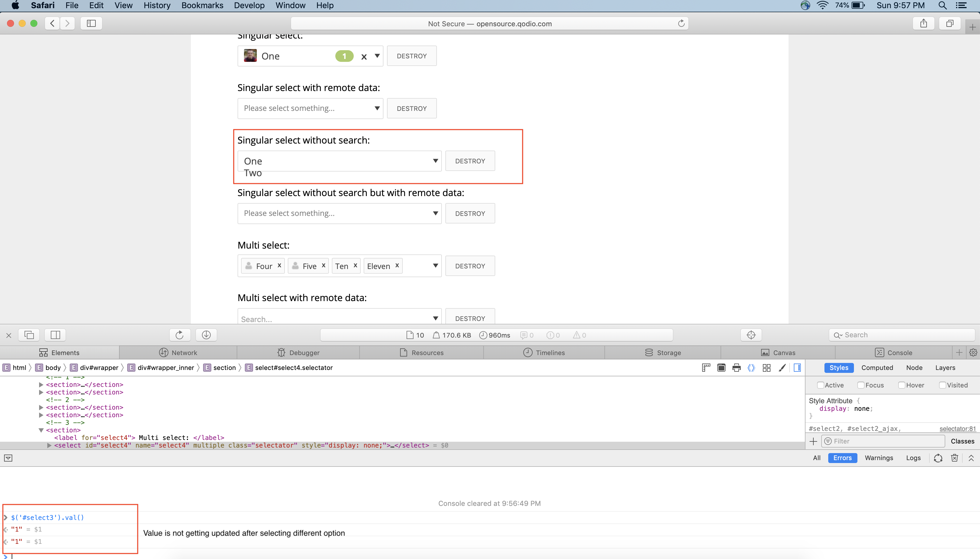Image resolution: width=980 pixels, height=559 pixels.
Task: Open the Develop menu
Action: coord(249,5)
